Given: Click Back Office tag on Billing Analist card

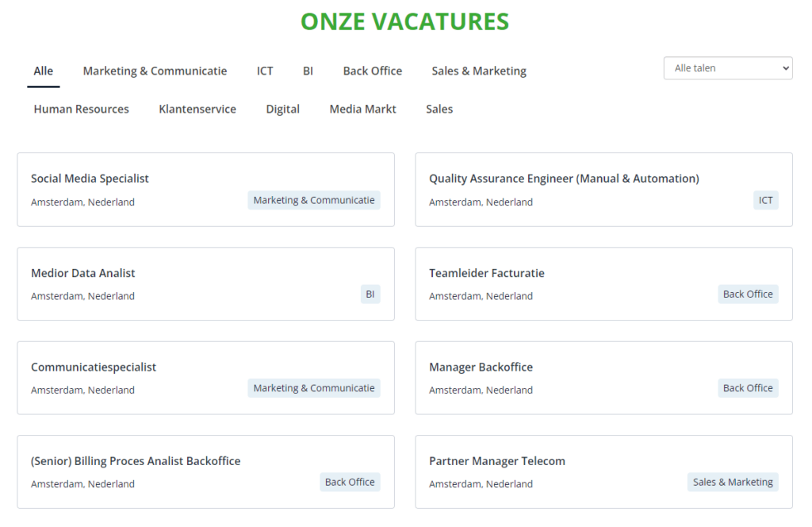Looking at the screenshot, I should (x=350, y=482).
